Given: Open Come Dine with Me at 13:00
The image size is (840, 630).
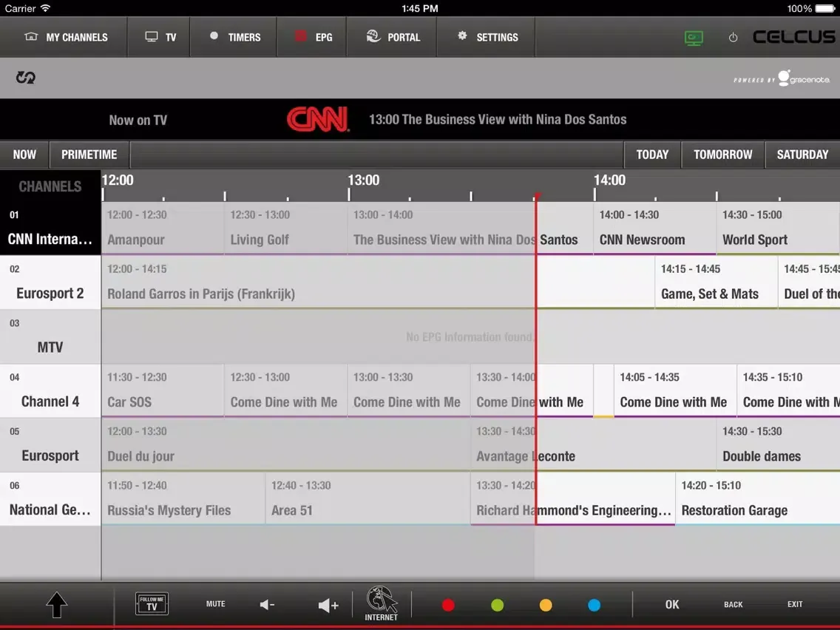Looking at the screenshot, I should click(409, 390).
